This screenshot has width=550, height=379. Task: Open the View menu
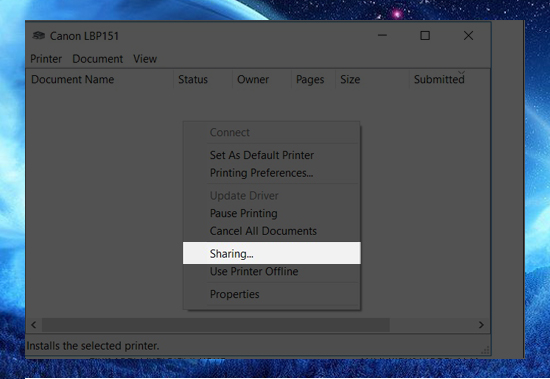145,59
